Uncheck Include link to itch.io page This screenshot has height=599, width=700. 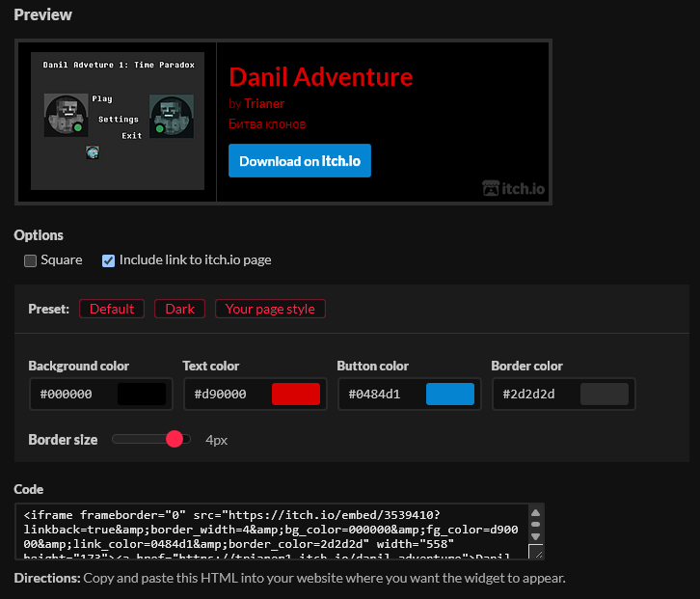(x=108, y=260)
